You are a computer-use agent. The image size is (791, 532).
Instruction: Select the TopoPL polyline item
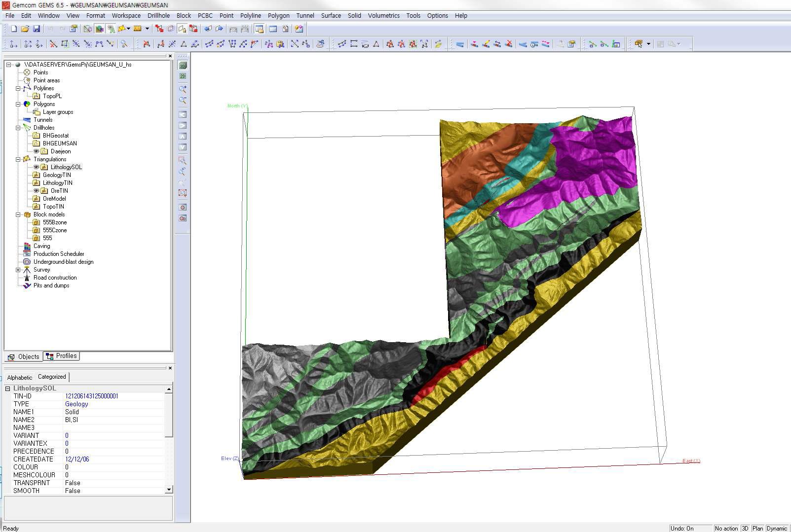tap(52, 96)
